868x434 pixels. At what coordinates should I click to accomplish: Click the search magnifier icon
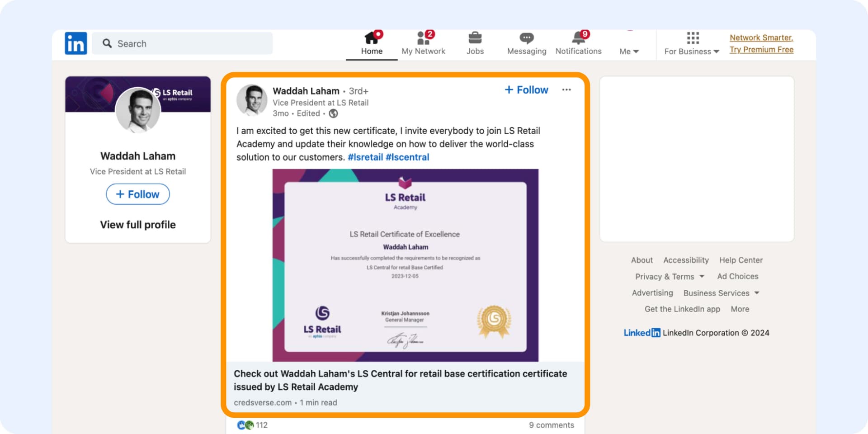tap(107, 43)
